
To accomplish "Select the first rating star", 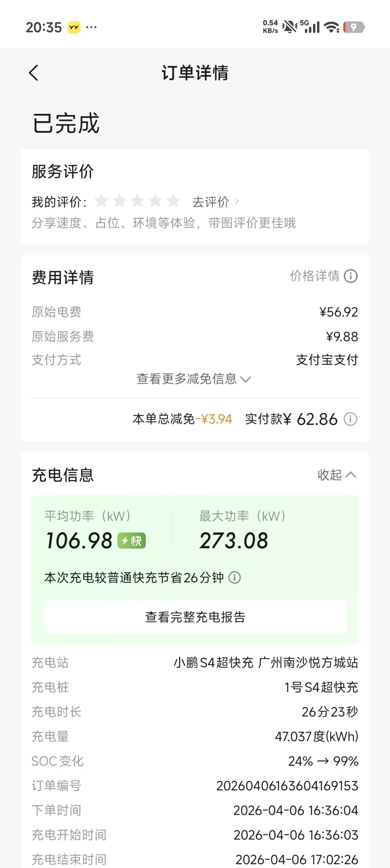I will tap(101, 201).
